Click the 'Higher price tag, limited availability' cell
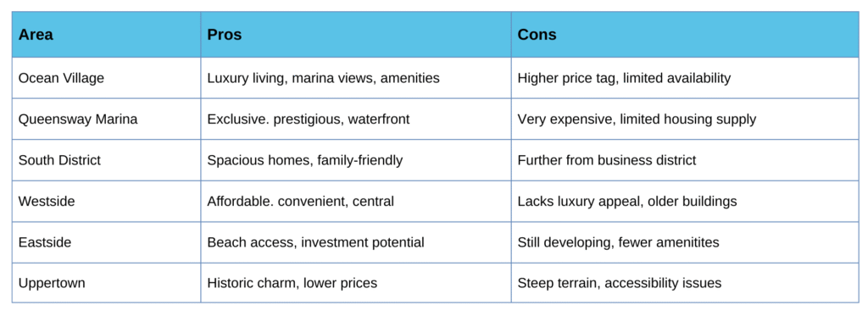868x316 pixels. pos(685,78)
